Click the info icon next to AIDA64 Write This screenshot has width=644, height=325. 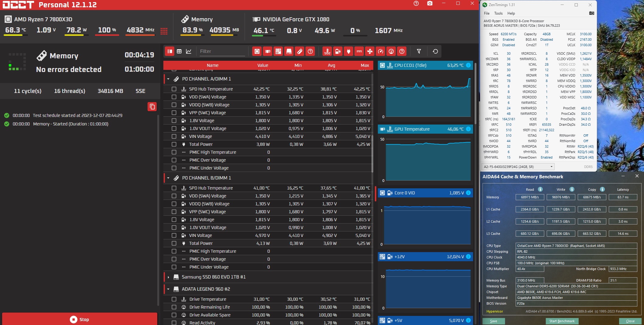click(x=572, y=189)
